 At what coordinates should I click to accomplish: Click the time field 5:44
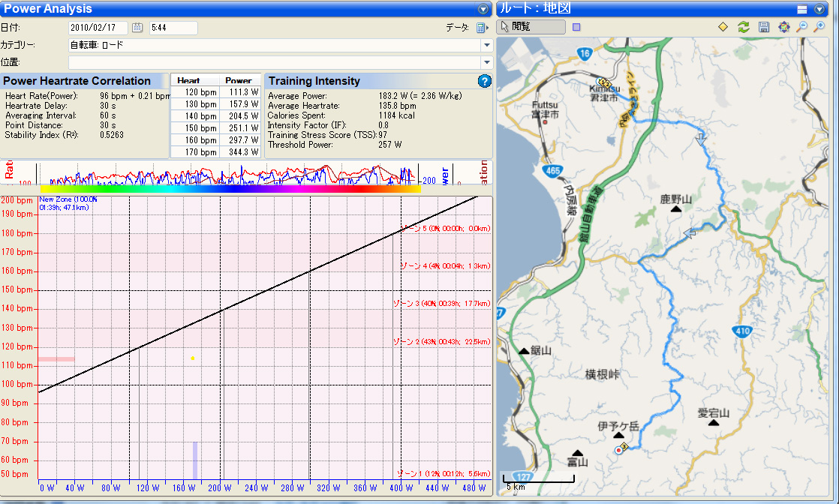(173, 28)
